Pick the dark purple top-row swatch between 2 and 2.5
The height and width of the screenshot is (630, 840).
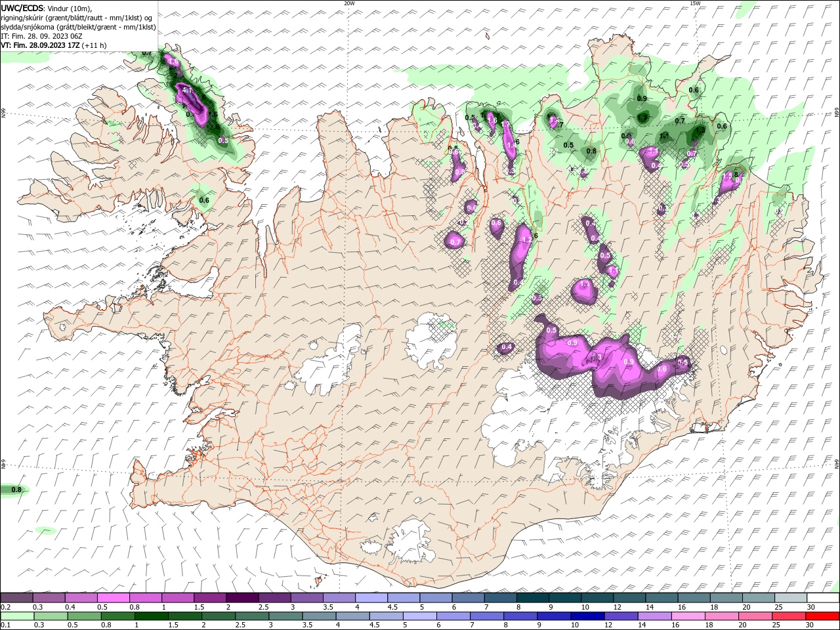pos(242,598)
